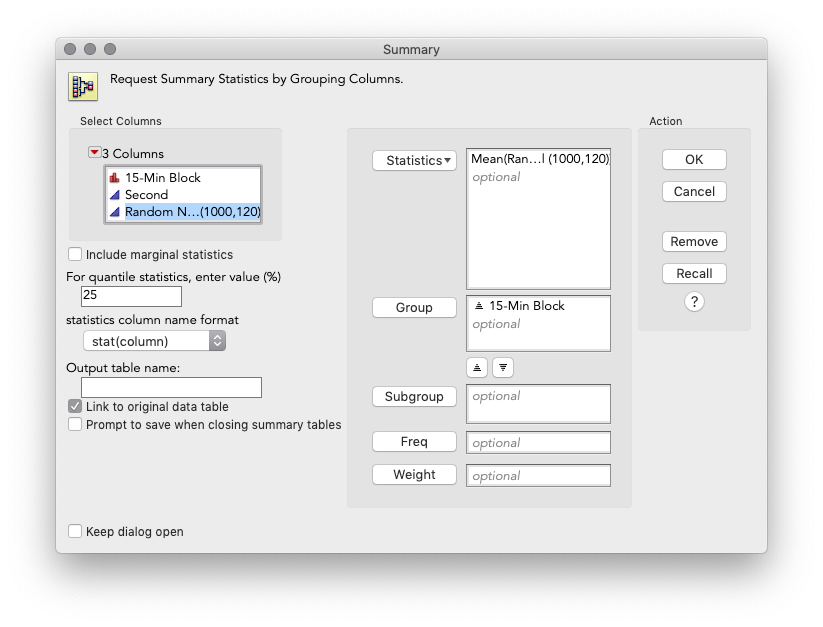This screenshot has width=823, height=627.
Task: Uncheck Link to original data table
Action: pyautogui.click(x=75, y=406)
